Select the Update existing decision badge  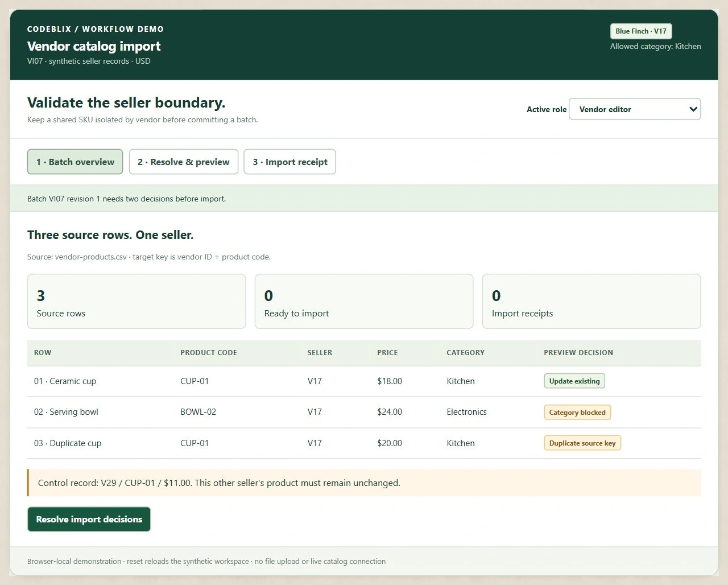(x=574, y=381)
